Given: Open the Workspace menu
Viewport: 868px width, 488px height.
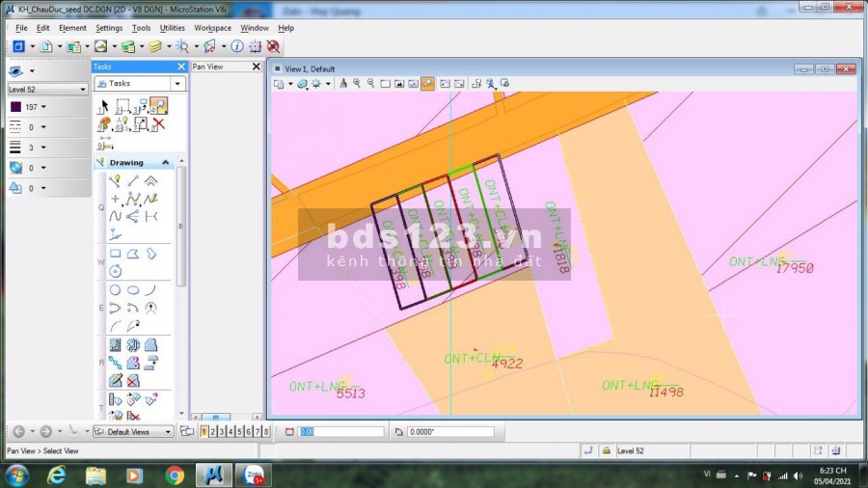Looking at the screenshot, I should click(x=212, y=28).
